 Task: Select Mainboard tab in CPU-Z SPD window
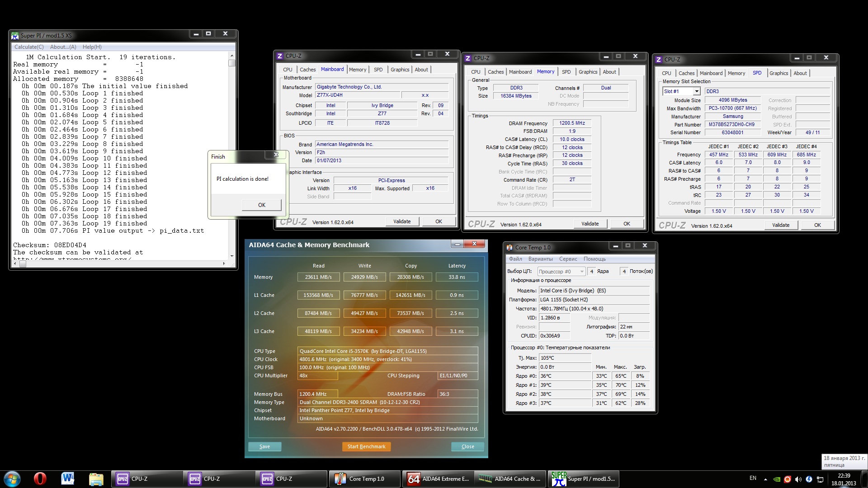(711, 73)
